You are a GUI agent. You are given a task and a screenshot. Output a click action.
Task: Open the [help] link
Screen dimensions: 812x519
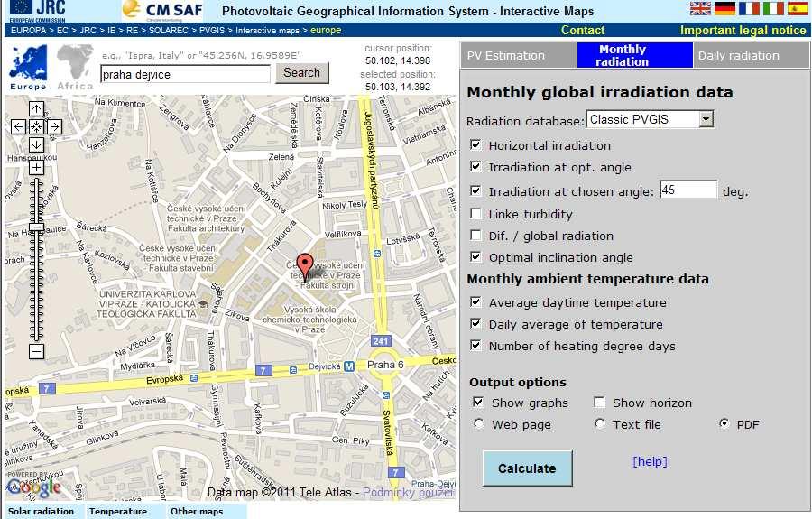click(x=650, y=461)
